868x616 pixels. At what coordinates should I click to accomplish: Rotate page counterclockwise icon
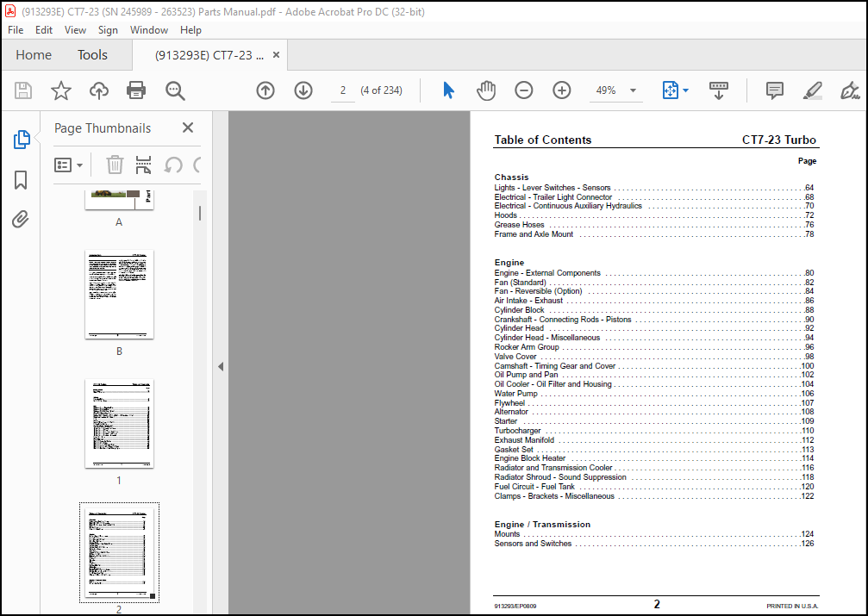coord(173,165)
